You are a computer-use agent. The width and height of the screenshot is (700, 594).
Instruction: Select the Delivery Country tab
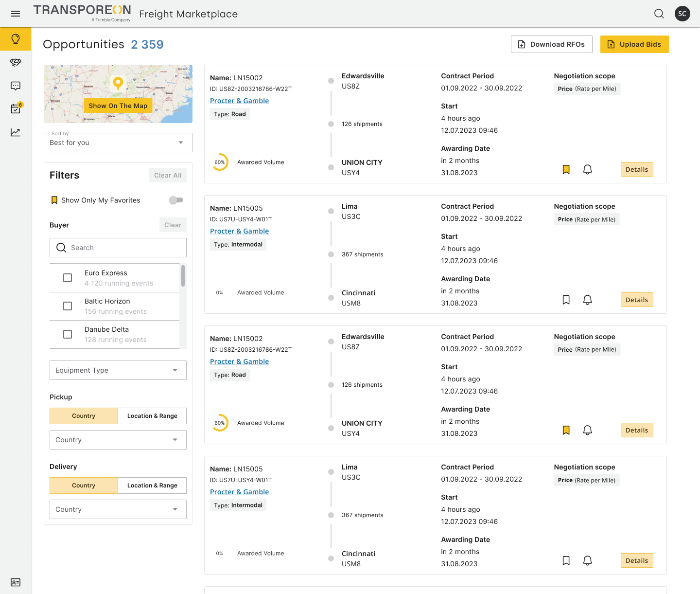[x=84, y=486]
